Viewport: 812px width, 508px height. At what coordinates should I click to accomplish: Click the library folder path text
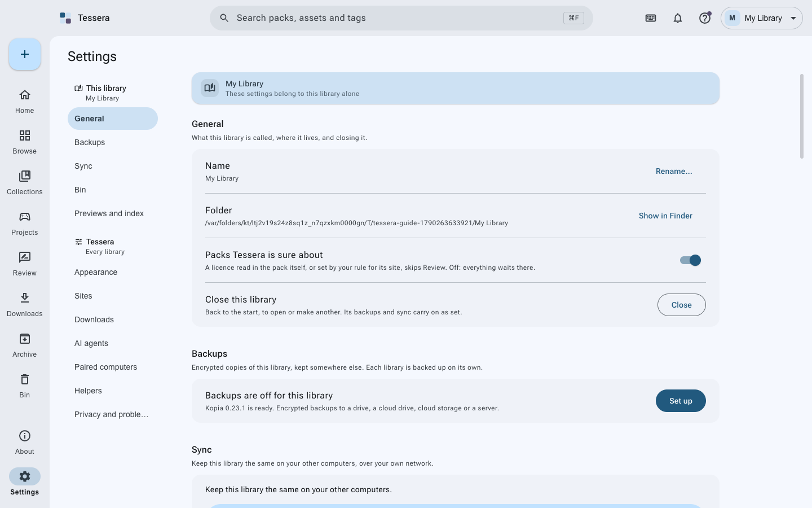click(x=356, y=223)
